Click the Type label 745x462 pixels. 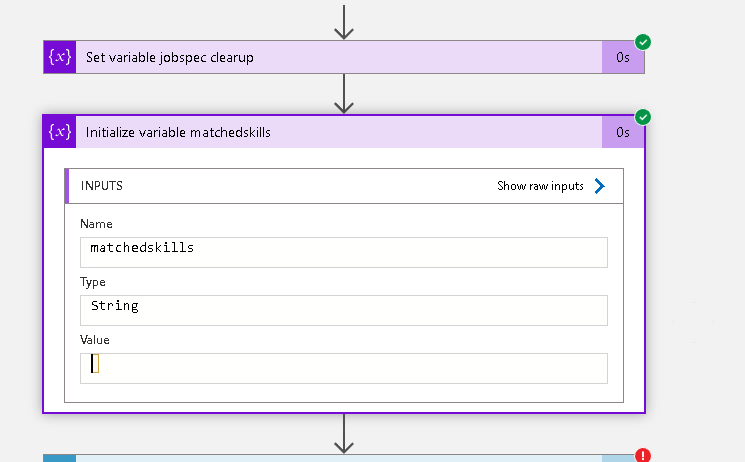click(x=93, y=282)
